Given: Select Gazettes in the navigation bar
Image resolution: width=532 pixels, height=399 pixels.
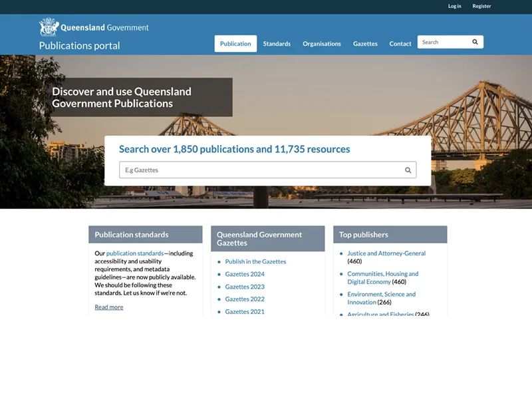Looking at the screenshot, I should (365, 44).
